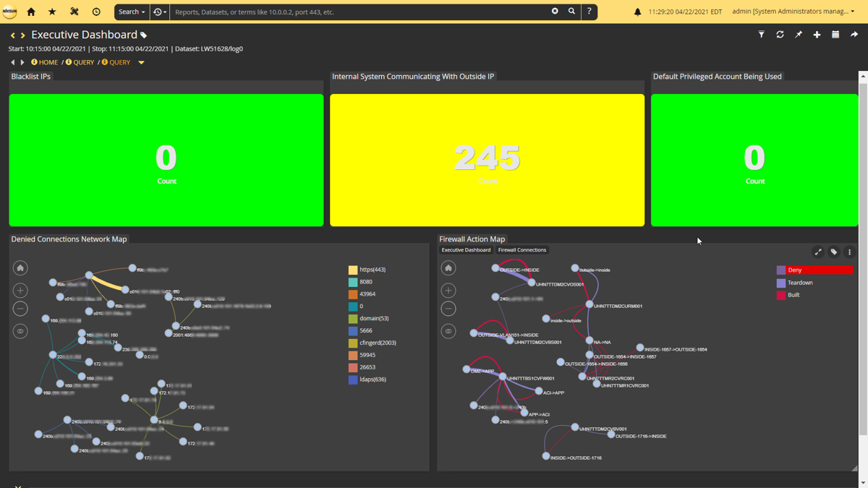Expand Firewall Action Map to fullscreen

pyautogui.click(x=818, y=252)
